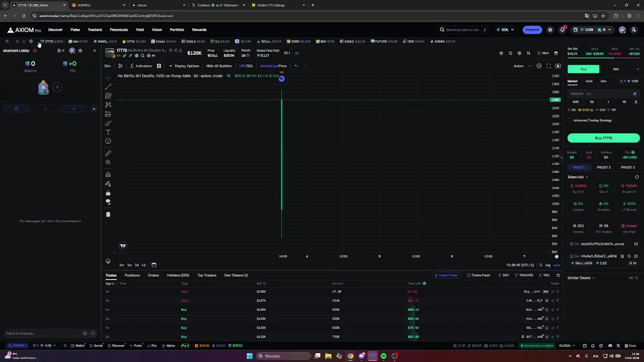The image size is (644, 362).
Task: Toggle the DEV trades filter
Action: [504, 275]
